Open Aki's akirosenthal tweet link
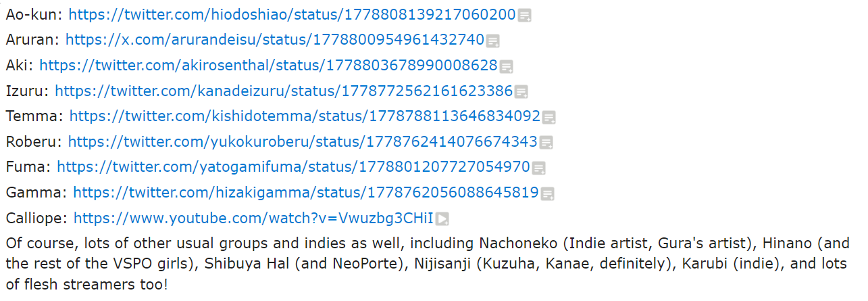The image size is (868, 301). point(268,65)
